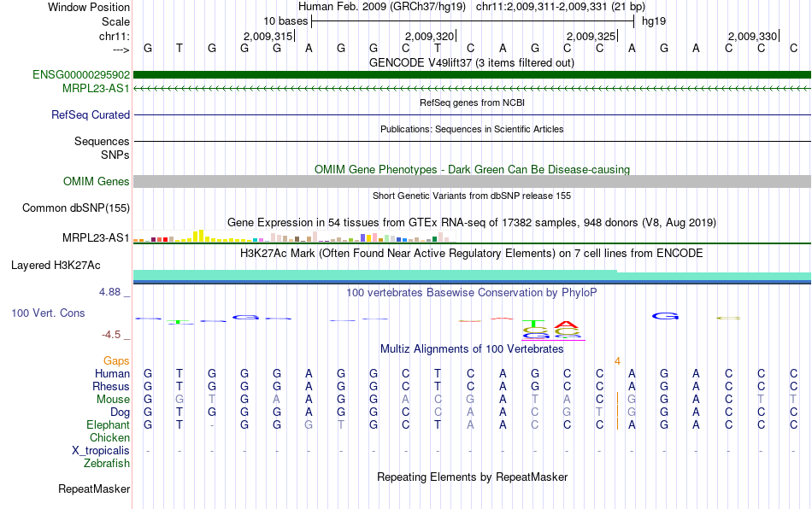Viewport: 812px width, 509px height.
Task: Open the GTEx tissue expression bar chart
Action: pyautogui.click(x=293, y=237)
